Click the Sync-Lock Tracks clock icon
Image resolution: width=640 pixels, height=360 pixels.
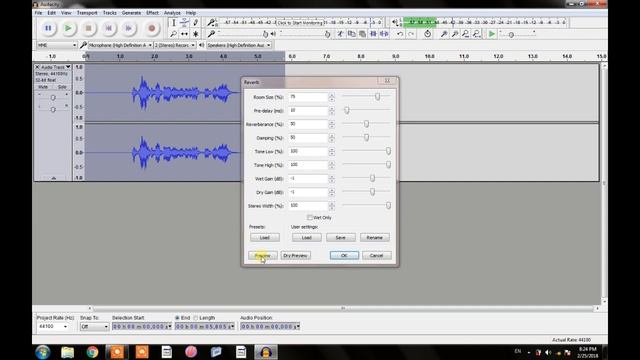(427, 34)
